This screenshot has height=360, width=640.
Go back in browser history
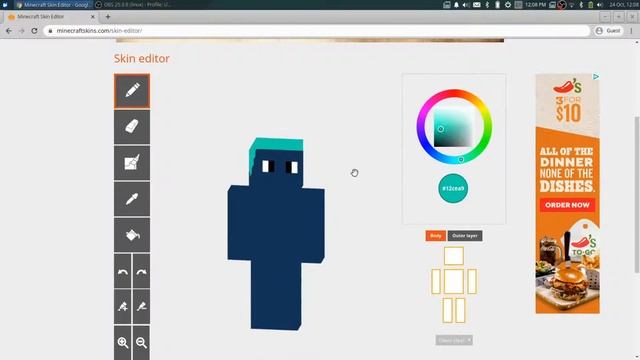[x=9, y=31]
